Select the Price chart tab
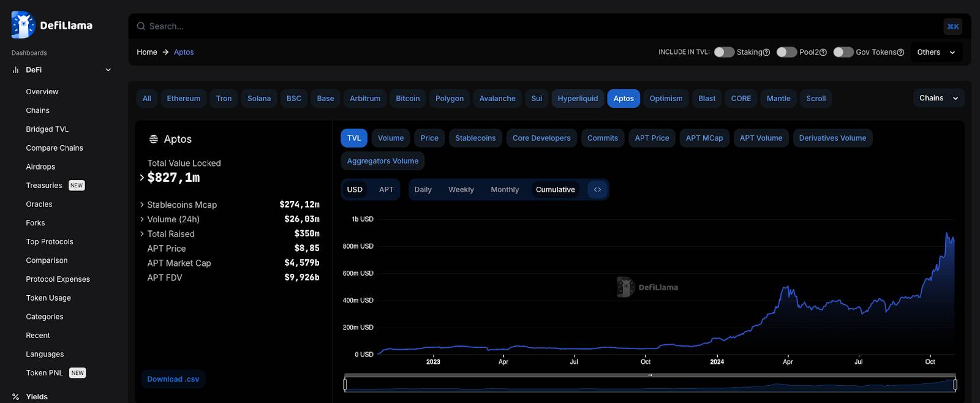The height and width of the screenshot is (403, 980). point(429,138)
